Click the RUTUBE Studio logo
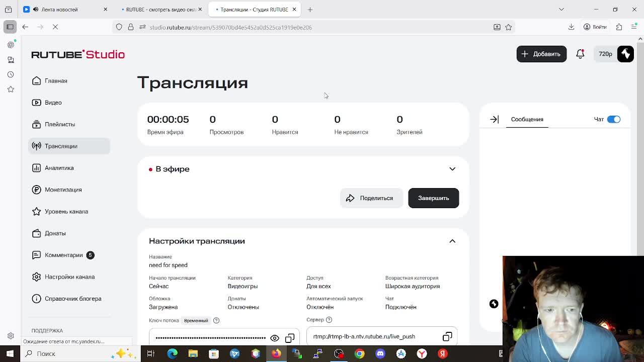This screenshot has width=644, height=362. [x=78, y=54]
